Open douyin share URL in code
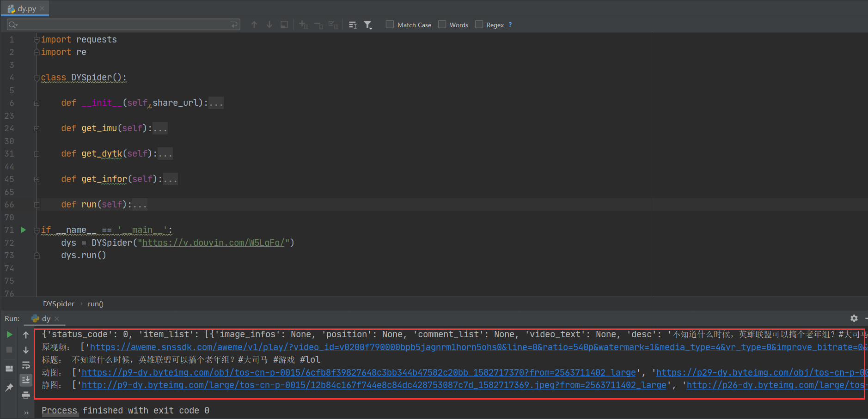Image resolution: width=868 pixels, height=419 pixels. (x=213, y=243)
